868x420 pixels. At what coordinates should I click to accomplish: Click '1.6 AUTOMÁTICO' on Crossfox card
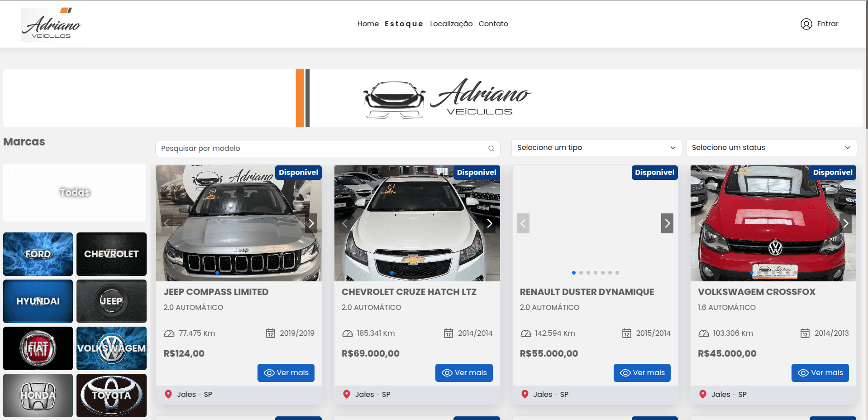(x=727, y=308)
